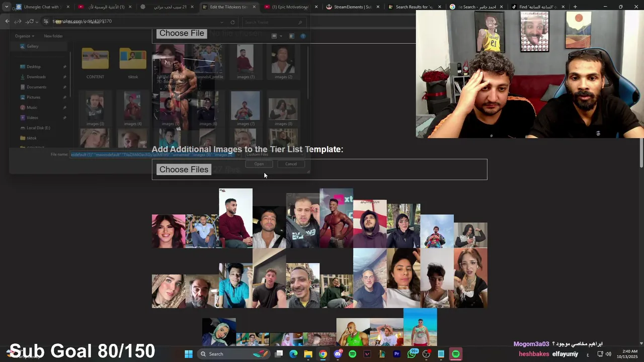Screen dimensions: 644x362
Task: Open a new browser tab with plus
Action: [575, 7]
